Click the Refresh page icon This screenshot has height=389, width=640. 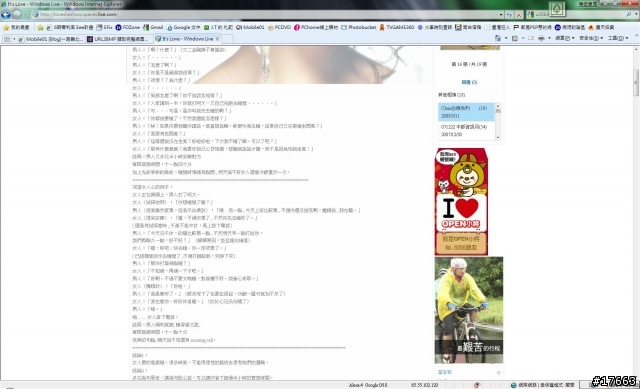(x=509, y=15)
